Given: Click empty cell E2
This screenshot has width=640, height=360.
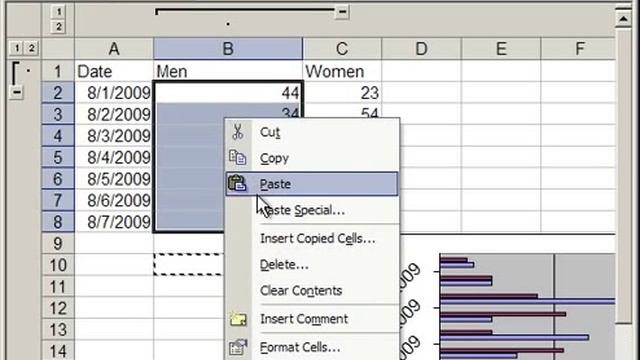Looking at the screenshot, I should tap(501, 93).
